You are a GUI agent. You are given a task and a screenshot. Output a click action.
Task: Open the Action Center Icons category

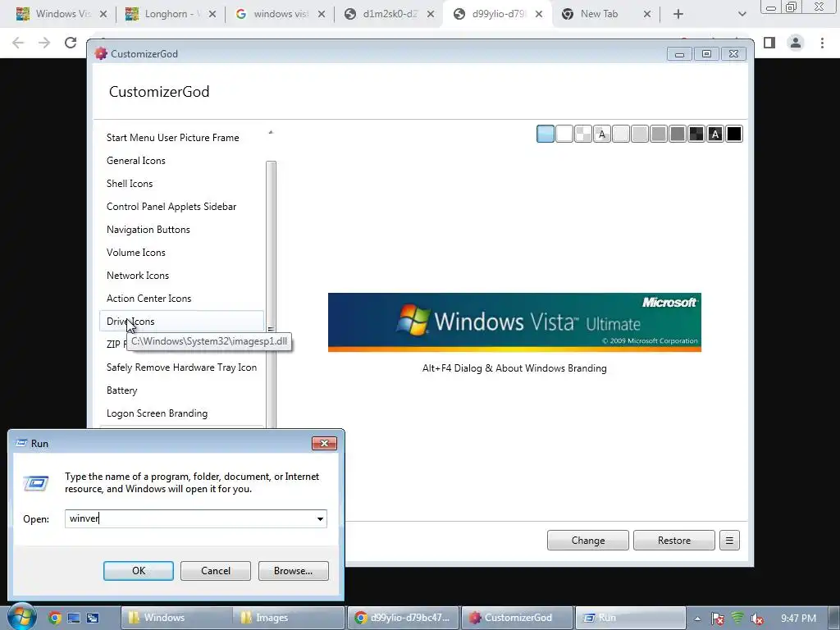pyautogui.click(x=149, y=299)
